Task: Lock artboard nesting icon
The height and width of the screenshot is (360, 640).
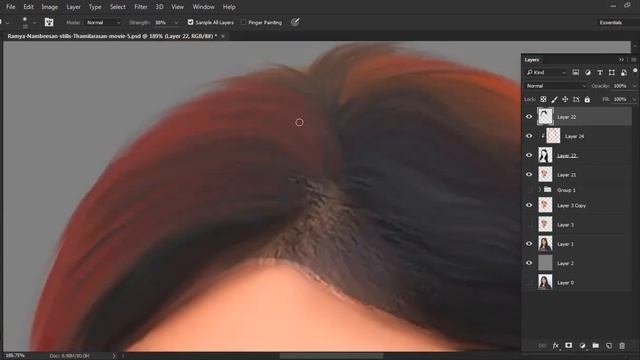Action: tap(576, 99)
